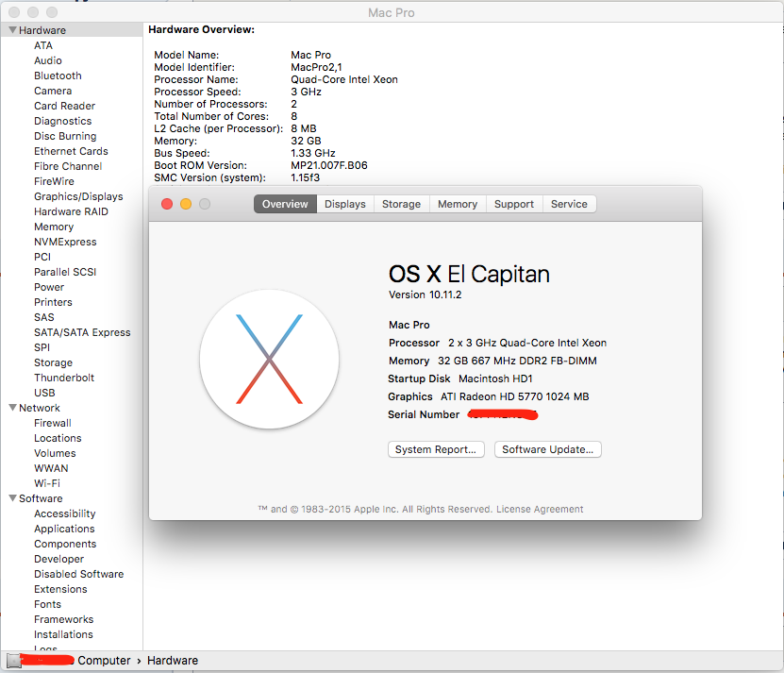
Task: Select Diagnostics in the sidebar
Action: point(63,121)
